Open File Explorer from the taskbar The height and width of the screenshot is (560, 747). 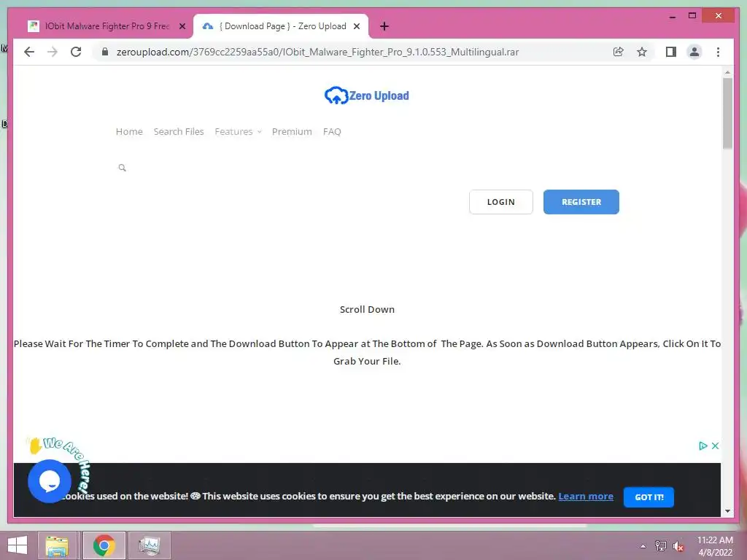(57, 545)
